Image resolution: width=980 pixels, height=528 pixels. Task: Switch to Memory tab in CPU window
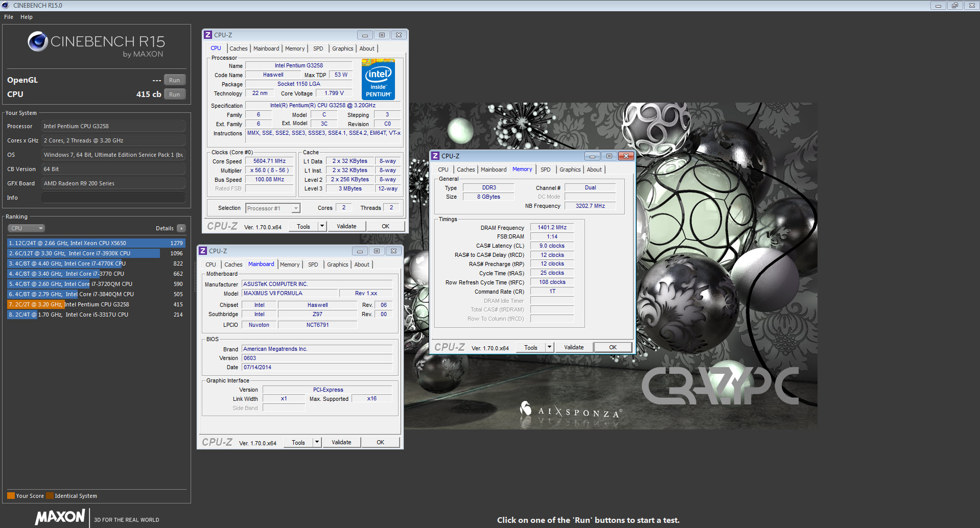(x=295, y=49)
